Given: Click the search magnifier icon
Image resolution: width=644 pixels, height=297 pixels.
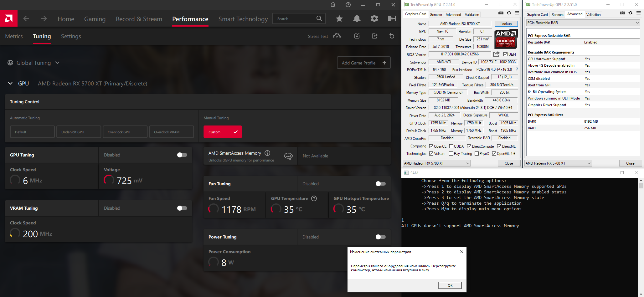Looking at the screenshot, I should click(319, 18).
